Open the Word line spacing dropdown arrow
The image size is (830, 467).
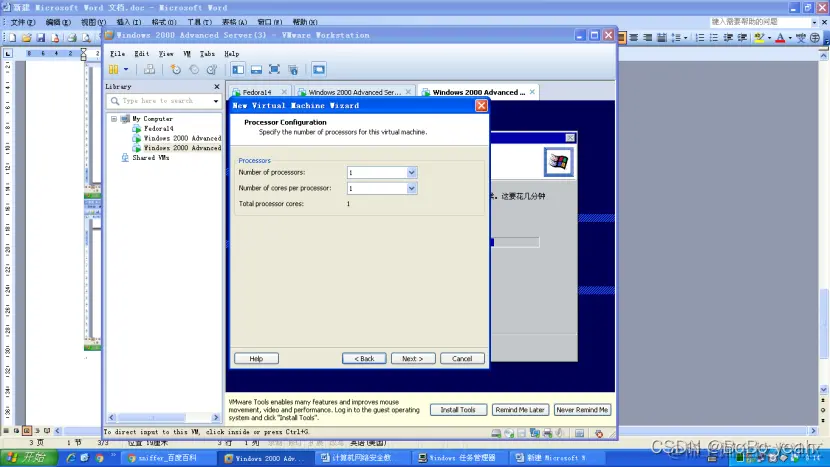click(685, 38)
